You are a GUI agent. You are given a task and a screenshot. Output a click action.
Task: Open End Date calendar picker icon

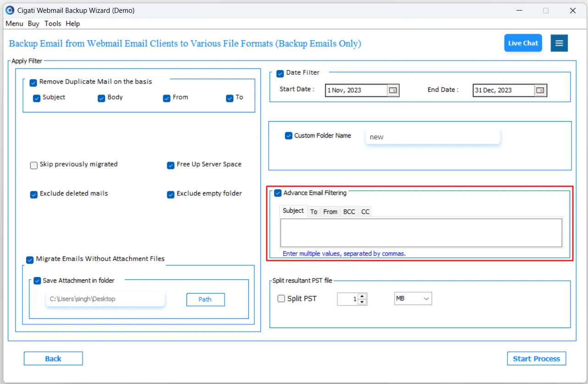(540, 90)
